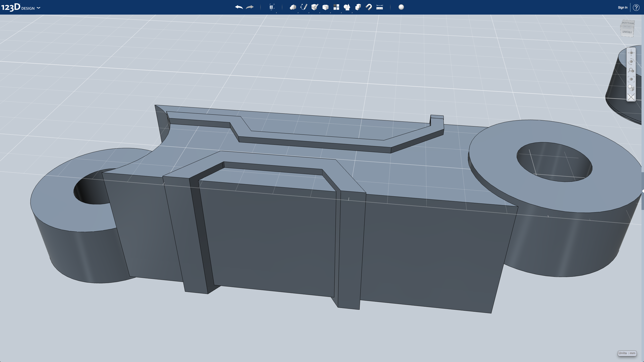The image size is (644, 362).
Task: Select the Pattern grid tool
Action: [x=336, y=7]
